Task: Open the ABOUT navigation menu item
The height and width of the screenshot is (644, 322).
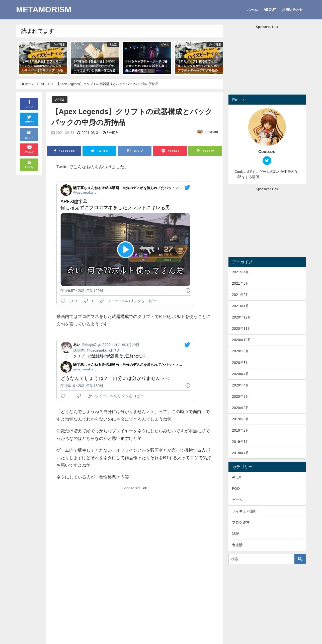Action: coord(270,10)
